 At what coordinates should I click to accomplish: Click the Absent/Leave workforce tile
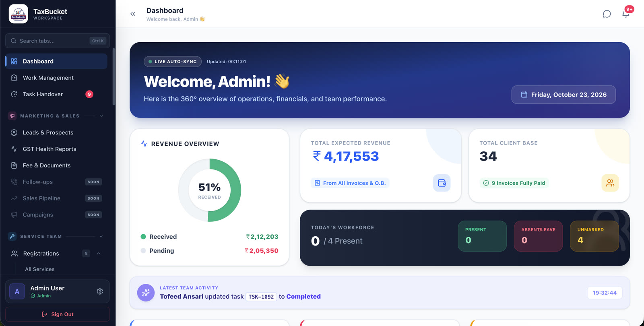coord(538,236)
